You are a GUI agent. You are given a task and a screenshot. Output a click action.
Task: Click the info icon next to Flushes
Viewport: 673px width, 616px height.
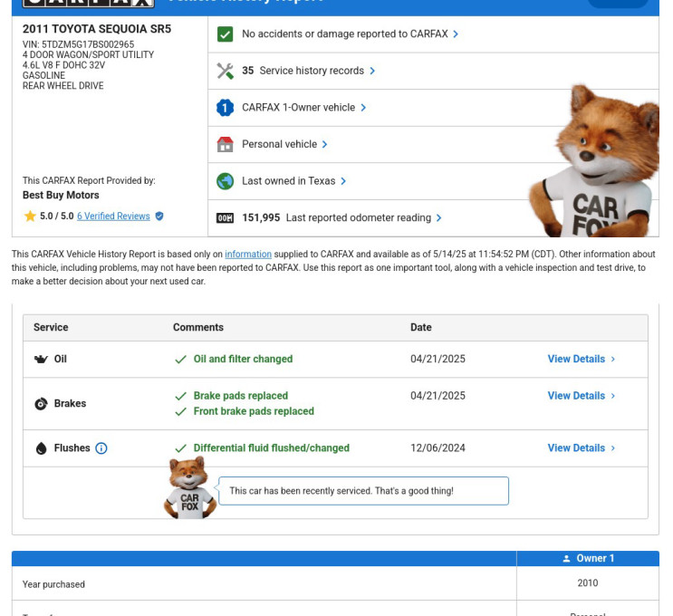[101, 448]
